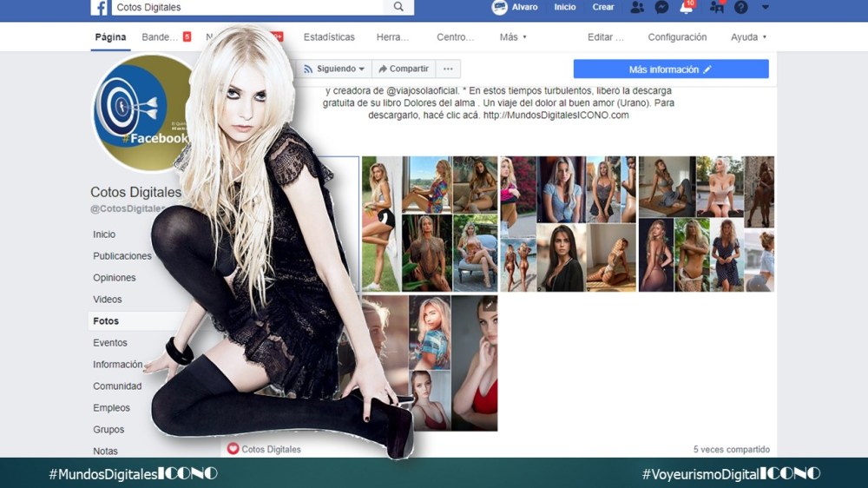The height and width of the screenshot is (488, 868).
Task: Open the Publicaciones sidebar item
Action: coord(122,256)
